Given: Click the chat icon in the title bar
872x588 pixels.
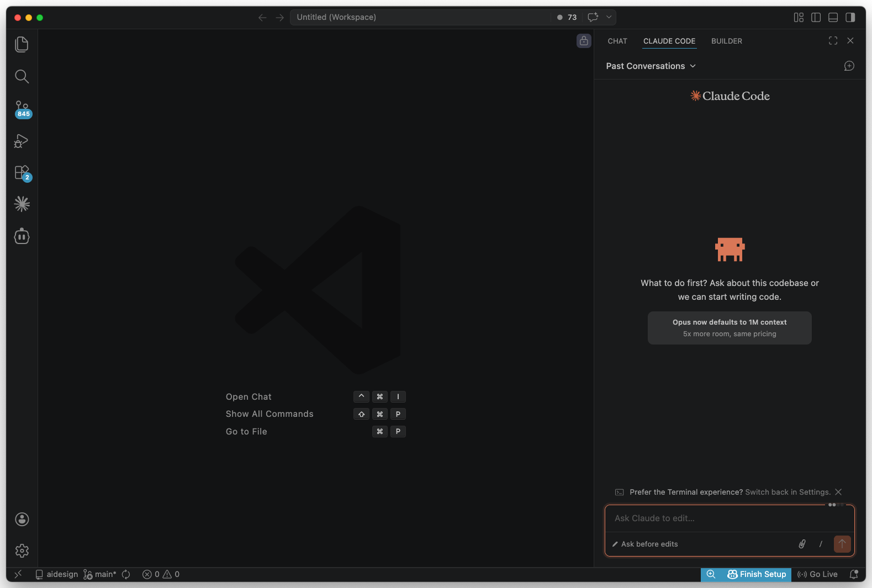Looking at the screenshot, I should click(x=593, y=17).
